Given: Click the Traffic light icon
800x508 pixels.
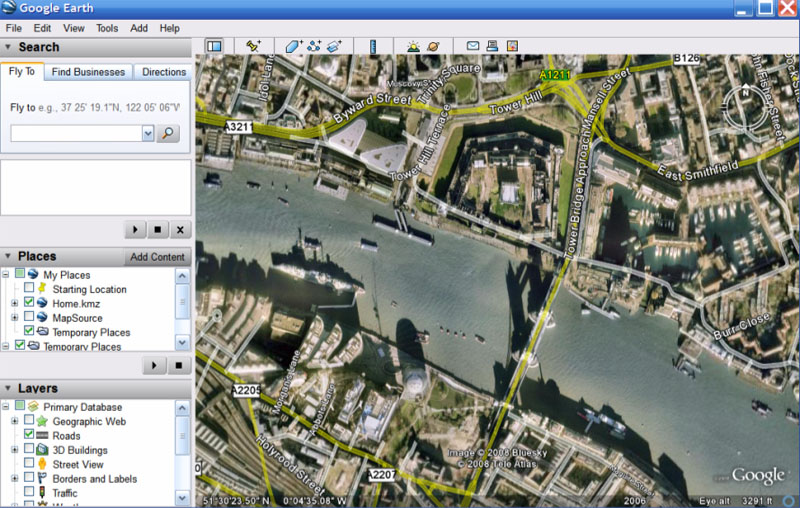Looking at the screenshot, I should pos(42,493).
